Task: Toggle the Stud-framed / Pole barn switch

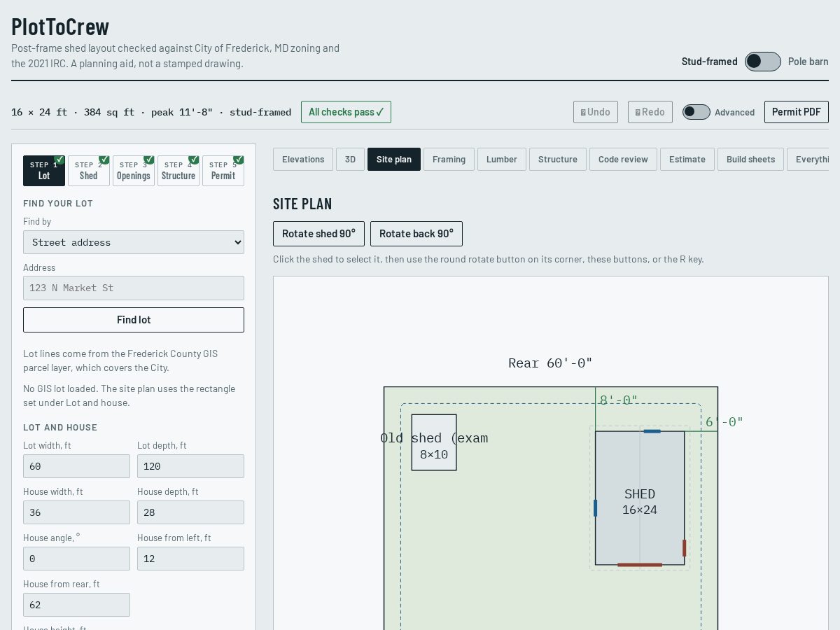Action: tap(762, 62)
